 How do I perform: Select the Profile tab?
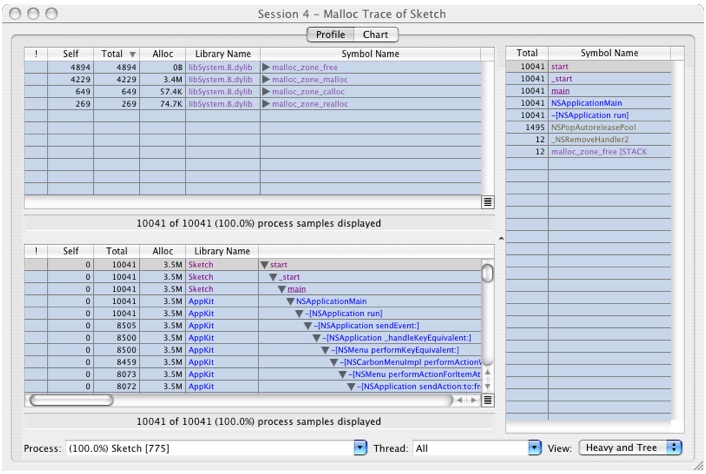pyautogui.click(x=330, y=34)
